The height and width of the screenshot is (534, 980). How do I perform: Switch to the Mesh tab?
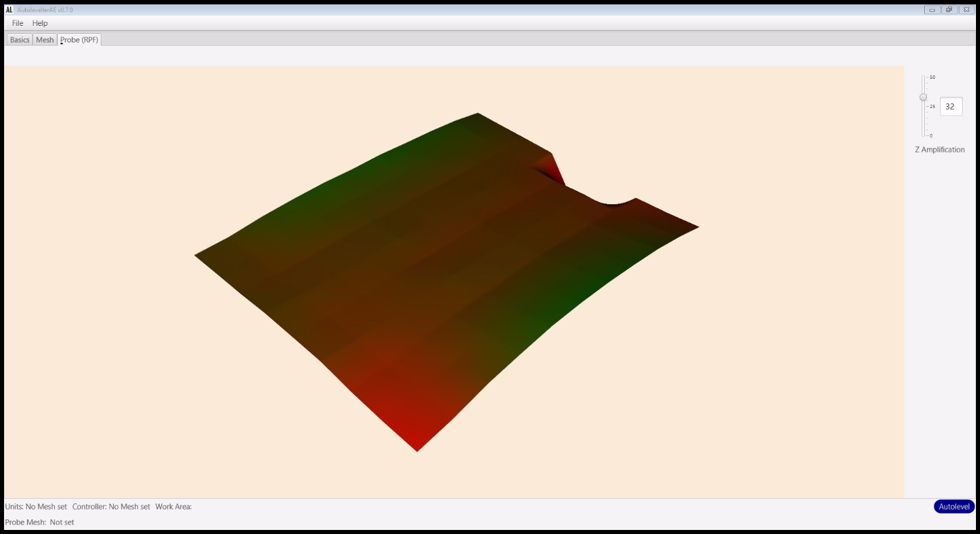pyautogui.click(x=45, y=40)
